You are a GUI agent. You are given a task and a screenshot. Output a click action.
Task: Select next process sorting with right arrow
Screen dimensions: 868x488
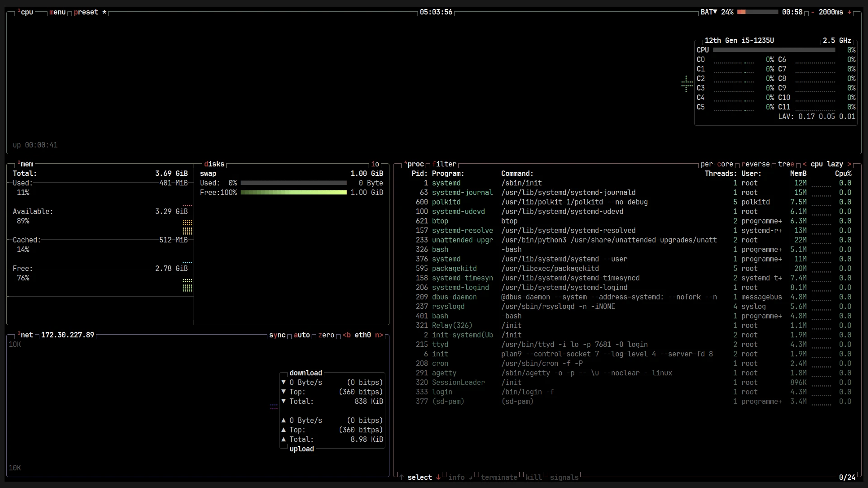[x=849, y=164]
